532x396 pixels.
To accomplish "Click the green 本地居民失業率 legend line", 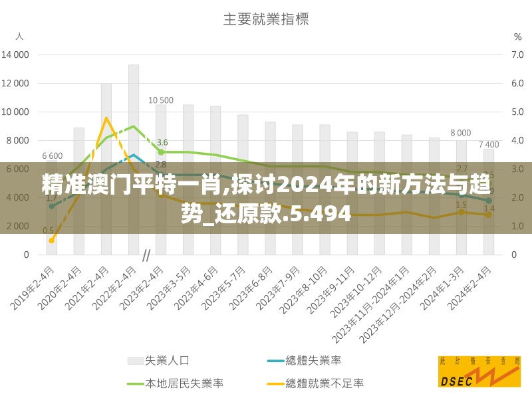I will pyautogui.click(x=136, y=384).
